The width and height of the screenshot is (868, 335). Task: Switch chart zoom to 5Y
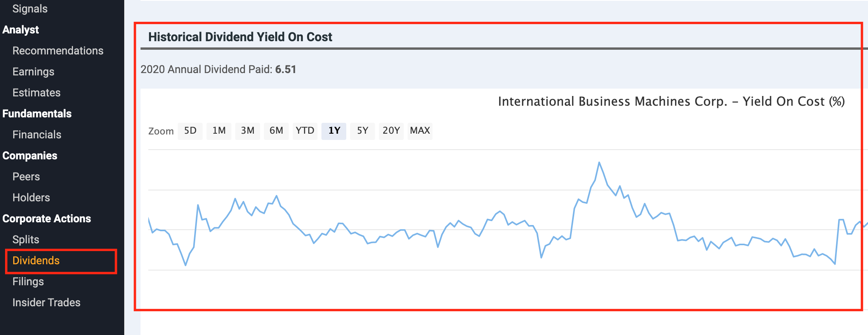(363, 131)
